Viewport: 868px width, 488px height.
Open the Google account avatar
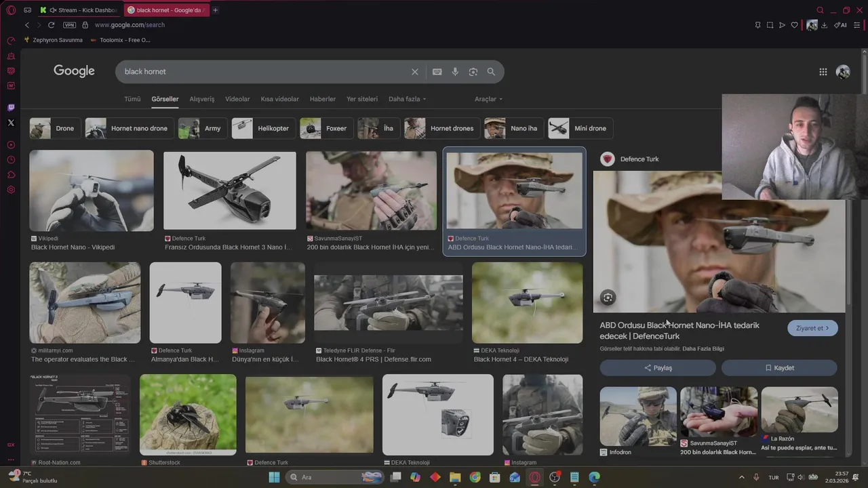(843, 72)
